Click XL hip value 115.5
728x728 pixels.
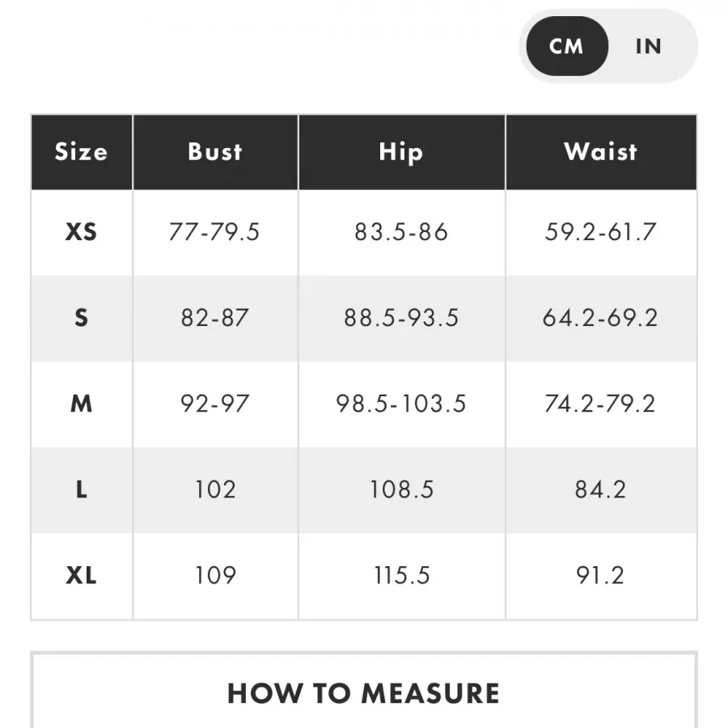[401, 575]
